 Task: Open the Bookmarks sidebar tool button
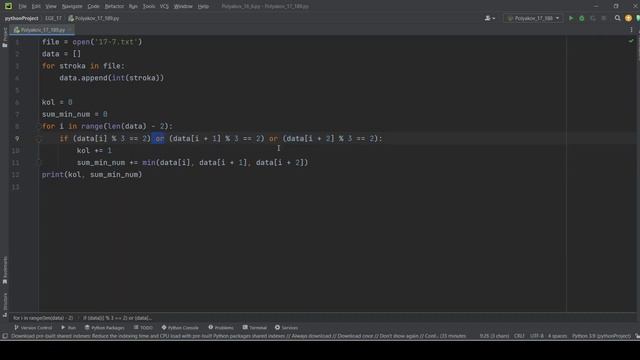5,270
